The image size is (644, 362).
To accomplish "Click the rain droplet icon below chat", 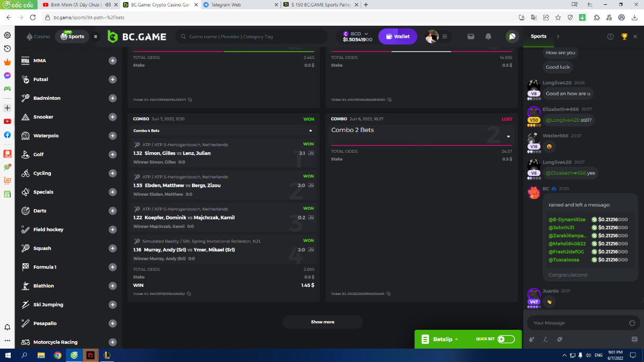I will [x=531, y=339].
